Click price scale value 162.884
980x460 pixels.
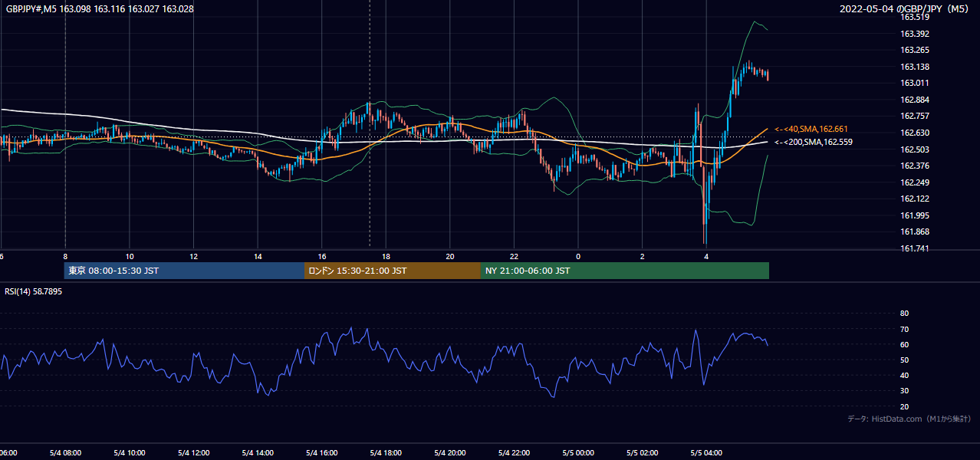click(914, 100)
